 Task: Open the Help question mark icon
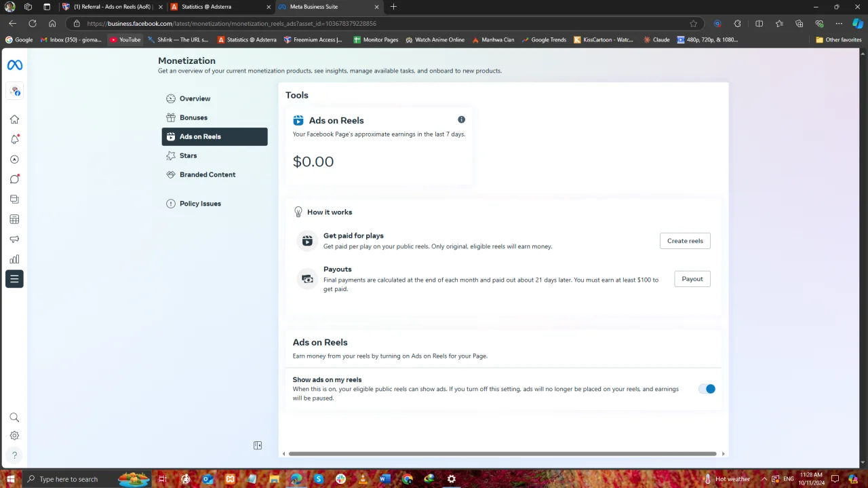coord(14,455)
